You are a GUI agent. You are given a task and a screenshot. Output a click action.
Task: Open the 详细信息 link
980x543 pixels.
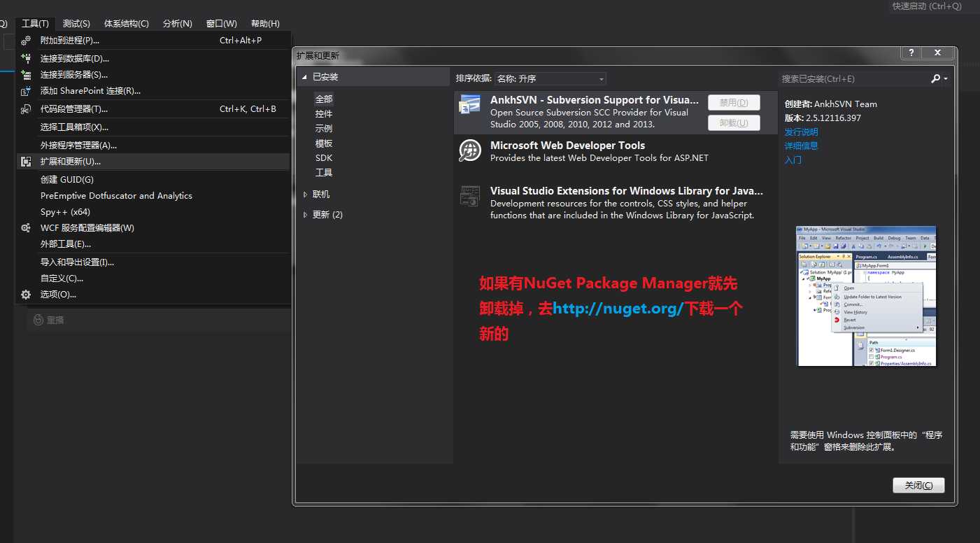tap(801, 146)
